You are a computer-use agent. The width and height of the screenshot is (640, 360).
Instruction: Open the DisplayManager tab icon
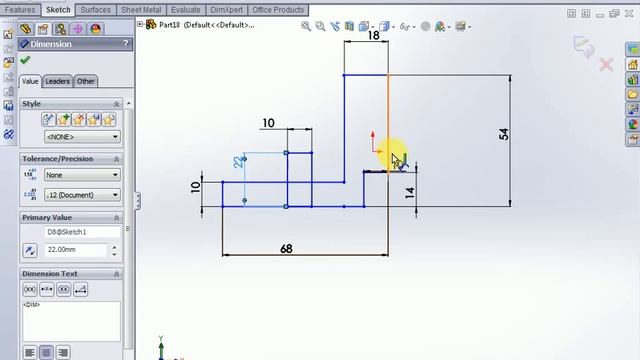96,29
